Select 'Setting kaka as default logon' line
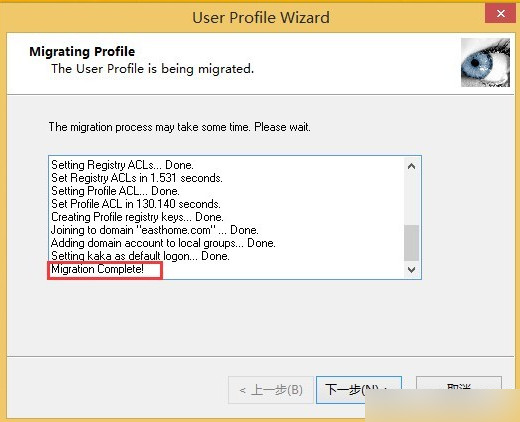This screenshot has height=422, width=520. [x=140, y=256]
